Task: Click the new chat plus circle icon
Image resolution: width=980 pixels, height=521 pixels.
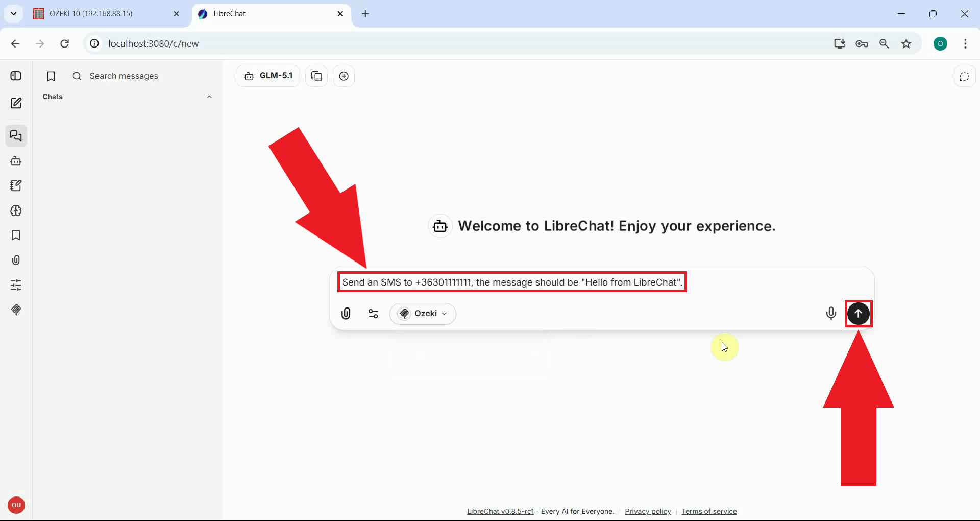Action: click(x=344, y=76)
